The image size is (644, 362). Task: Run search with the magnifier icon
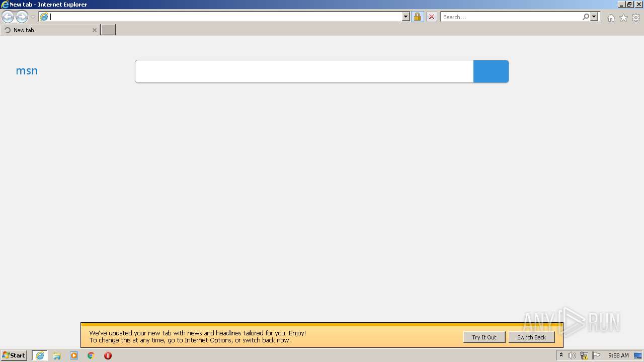coord(586,17)
